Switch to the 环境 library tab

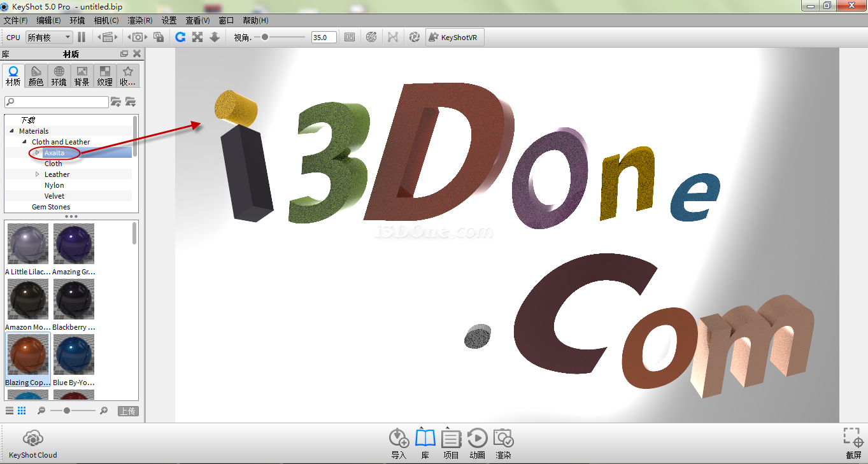[x=59, y=76]
